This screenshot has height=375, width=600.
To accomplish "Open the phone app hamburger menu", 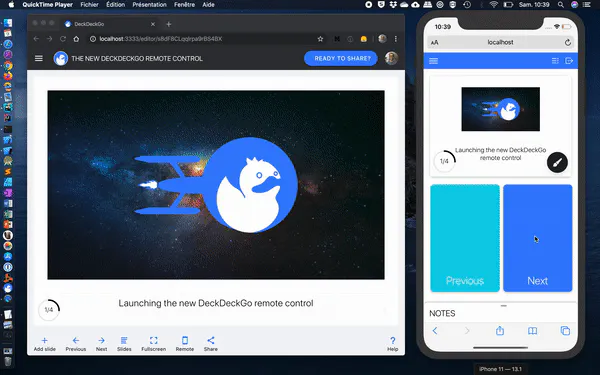I will (434, 61).
